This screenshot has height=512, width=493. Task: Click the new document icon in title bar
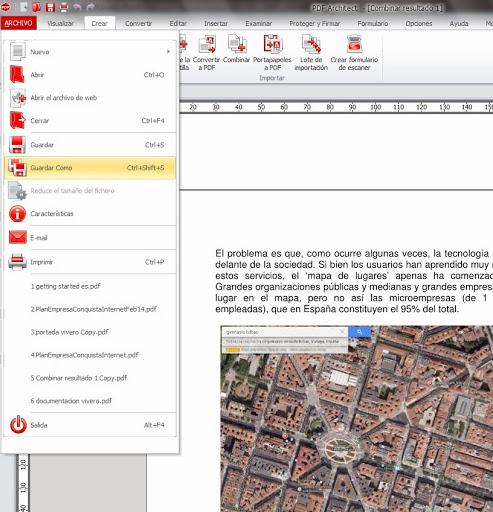pyautogui.click(x=24, y=7)
